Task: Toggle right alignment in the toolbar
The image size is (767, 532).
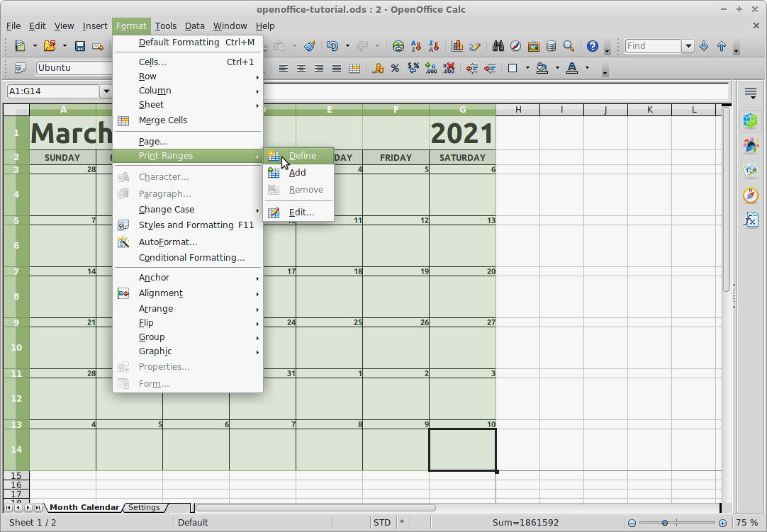Action: tap(318, 68)
